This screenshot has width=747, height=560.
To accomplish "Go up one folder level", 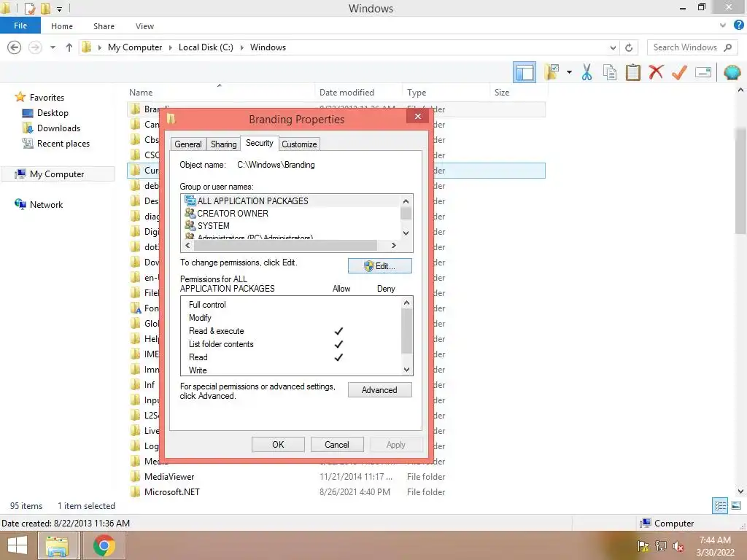I will point(69,47).
